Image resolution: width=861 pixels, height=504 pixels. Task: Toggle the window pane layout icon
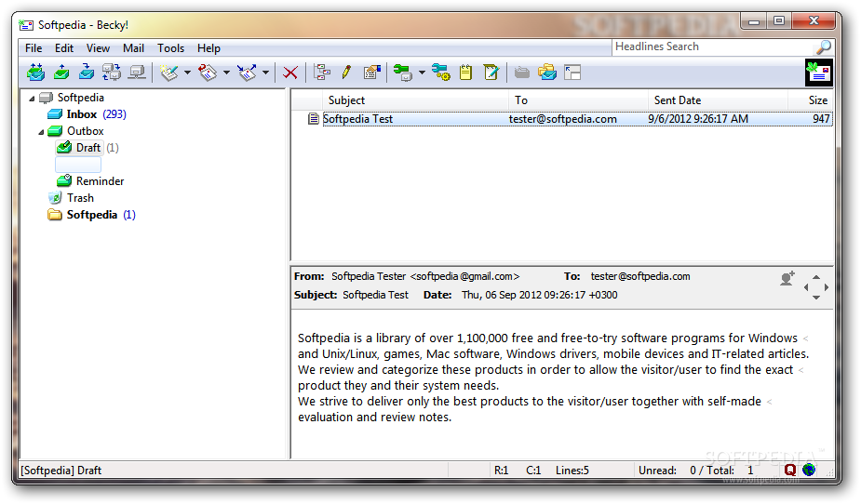tap(572, 73)
